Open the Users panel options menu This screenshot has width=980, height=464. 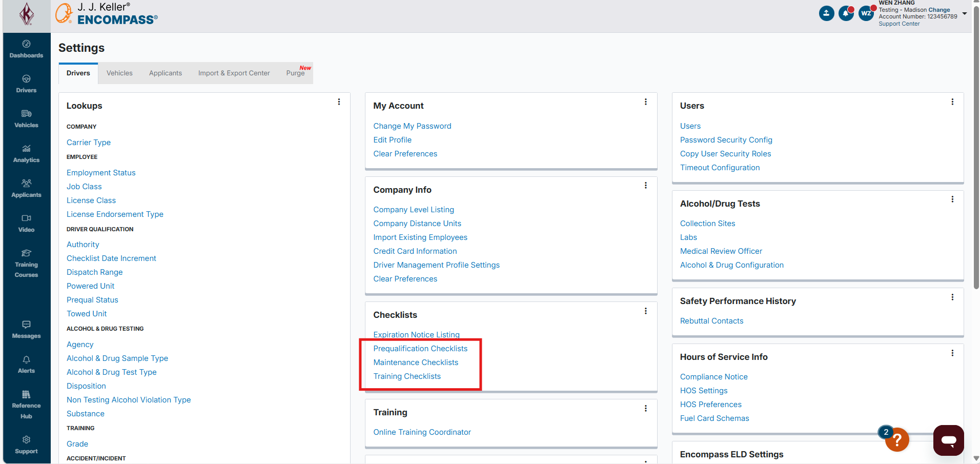[952, 102]
